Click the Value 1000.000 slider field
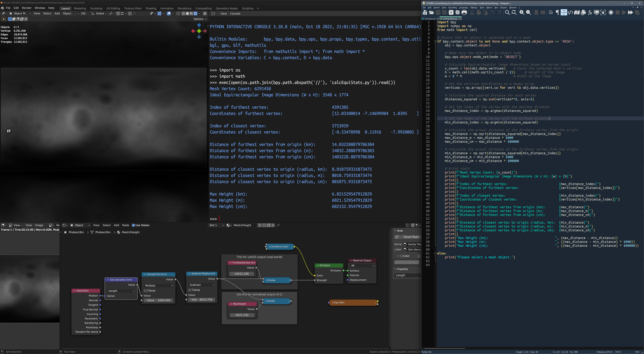The width and height of the screenshot is (644, 354). pyautogui.click(x=158, y=300)
